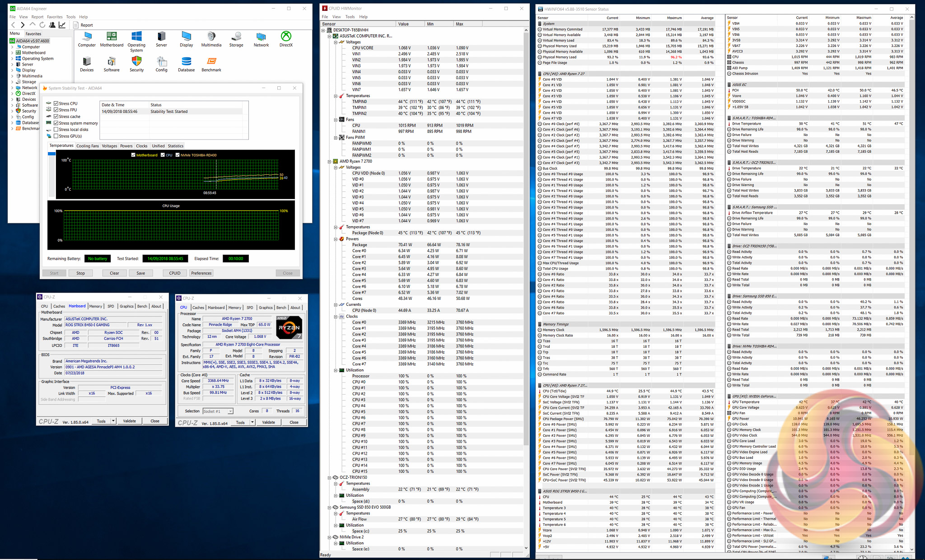
Task: Click the refresh toolbar icon in AIDA64
Action: coord(42,25)
